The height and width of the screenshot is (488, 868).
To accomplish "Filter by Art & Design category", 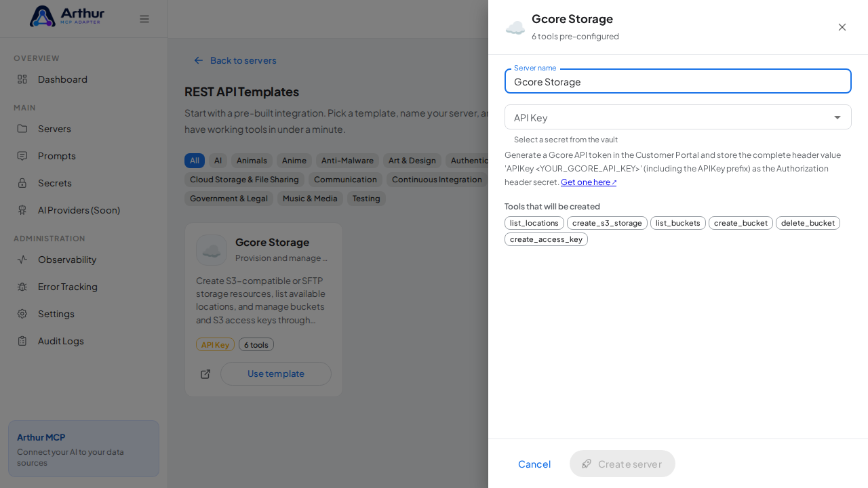I will pos(412,161).
